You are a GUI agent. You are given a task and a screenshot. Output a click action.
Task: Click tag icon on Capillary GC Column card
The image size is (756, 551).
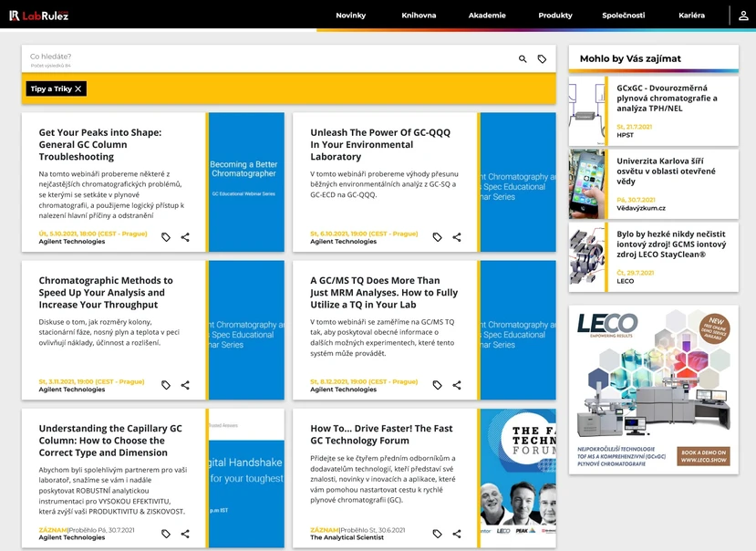coord(166,534)
